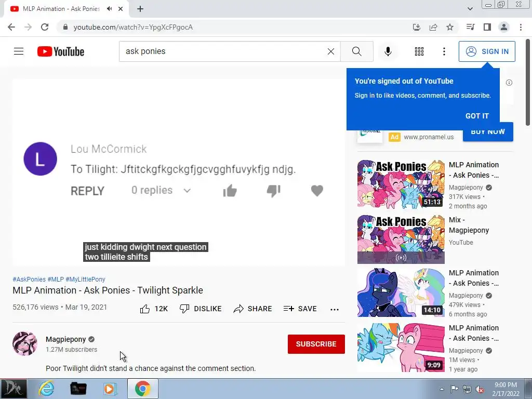
Task: Clear the search box with X icon
Action: point(331,51)
